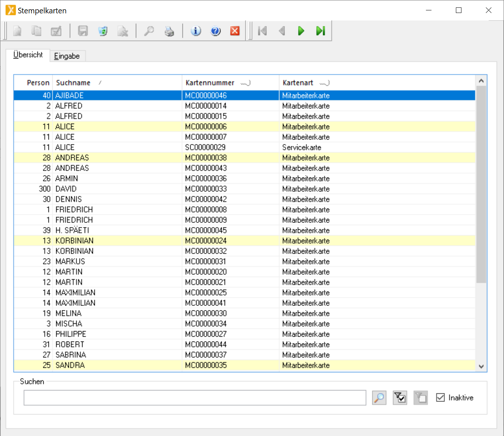Toggle the Inaktive checkbox
Screen dimensions: 504x436
pyautogui.click(x=440, y=397)
